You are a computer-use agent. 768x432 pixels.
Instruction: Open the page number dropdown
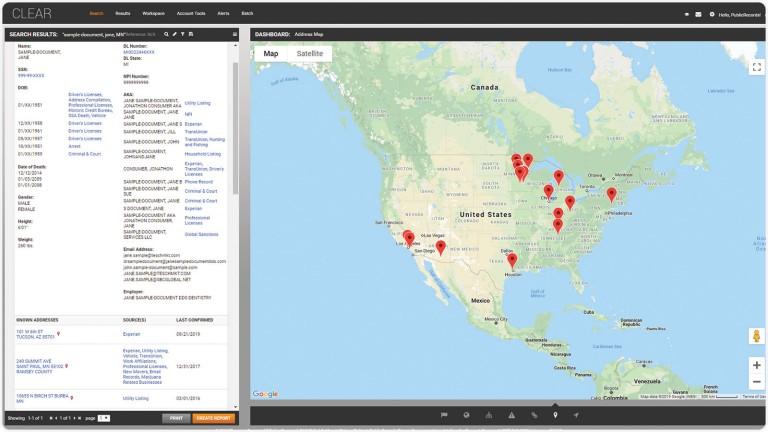click(x=104, y=418)
